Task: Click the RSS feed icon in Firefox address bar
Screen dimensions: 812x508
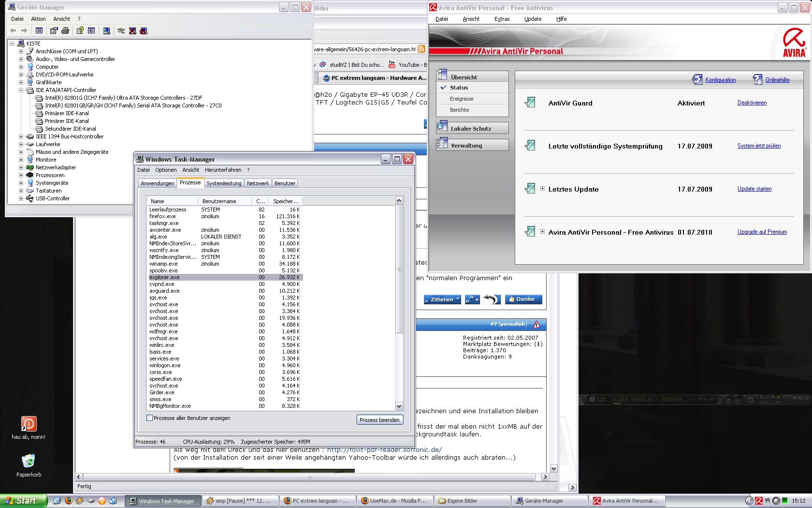Action: [421, 49]
